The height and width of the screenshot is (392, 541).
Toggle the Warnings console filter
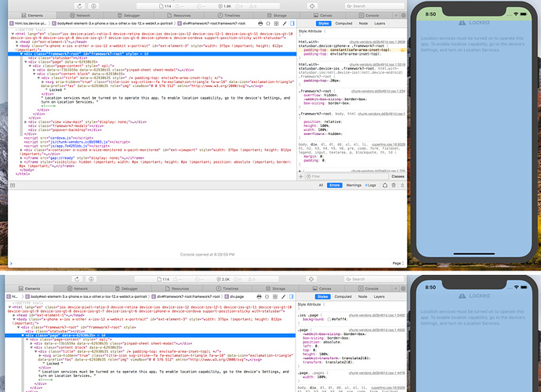(354, 185)
